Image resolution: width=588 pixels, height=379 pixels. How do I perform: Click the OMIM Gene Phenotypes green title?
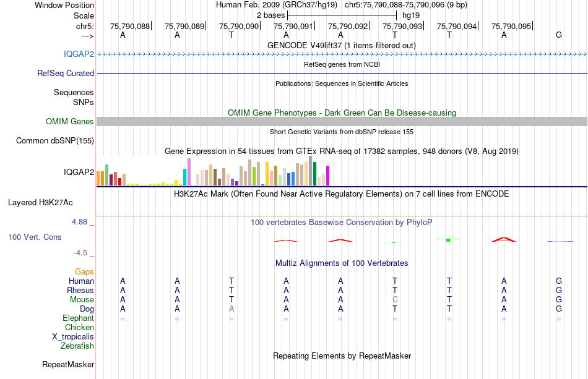coord(342,113)
